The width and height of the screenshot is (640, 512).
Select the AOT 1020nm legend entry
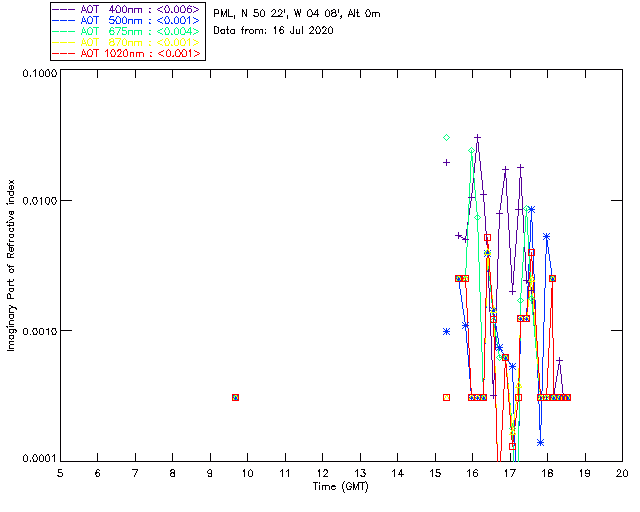click(126, 53)
